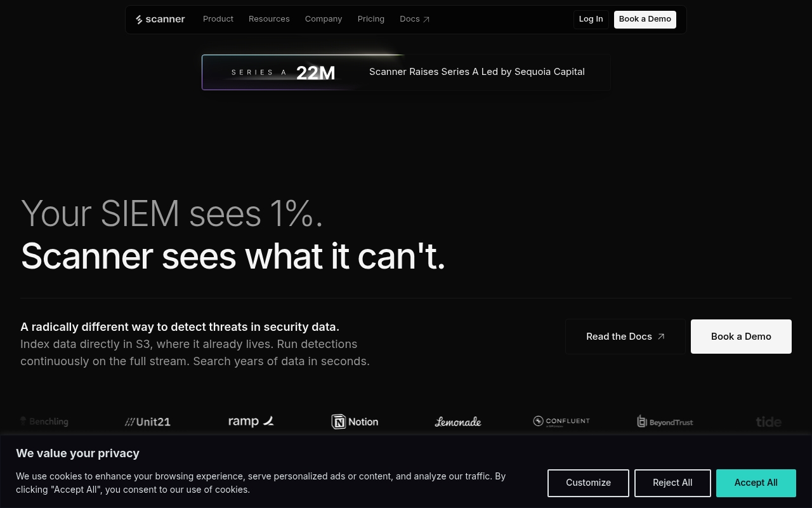Go to the Pricing page

(x=371, y=19)
